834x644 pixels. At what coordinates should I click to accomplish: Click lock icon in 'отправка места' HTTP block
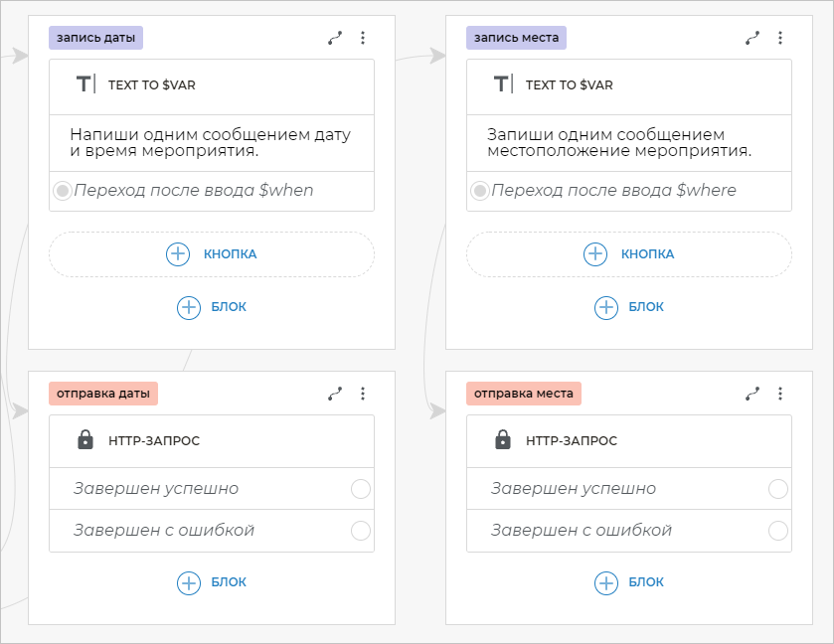(503, 440)
